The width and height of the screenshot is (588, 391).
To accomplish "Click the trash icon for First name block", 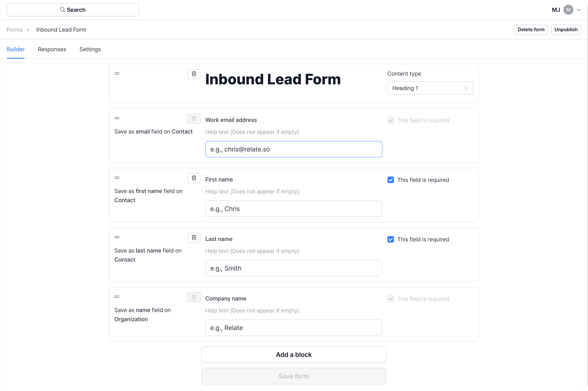I will [194, 178].
